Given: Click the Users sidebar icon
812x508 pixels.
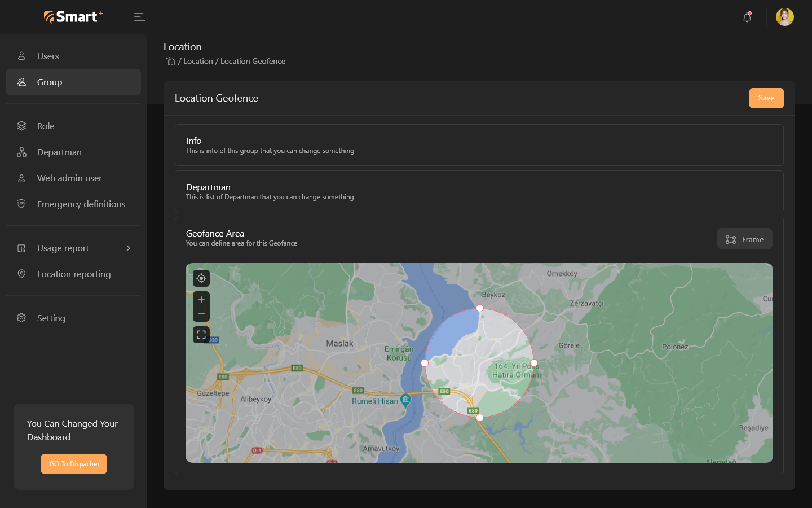Looking at the screenshot, I should click(x=21, y=56).
